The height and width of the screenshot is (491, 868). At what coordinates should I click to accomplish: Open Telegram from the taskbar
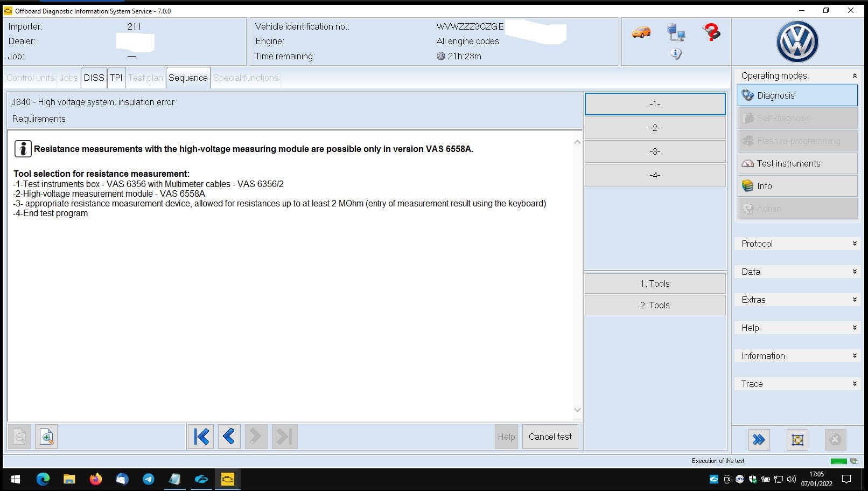click(x=149, y=479)
